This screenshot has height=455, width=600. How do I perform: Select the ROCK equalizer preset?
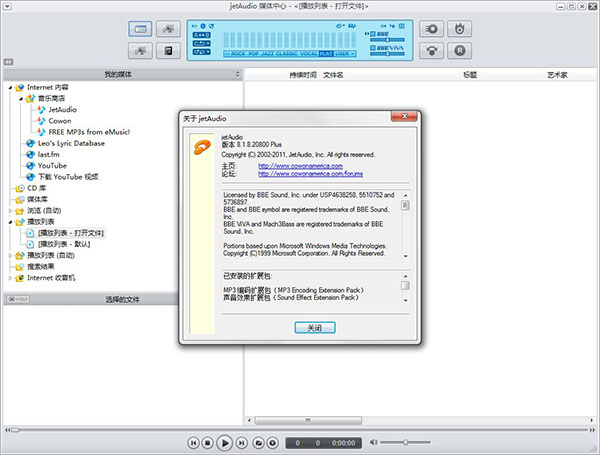[x=238, y=54]
